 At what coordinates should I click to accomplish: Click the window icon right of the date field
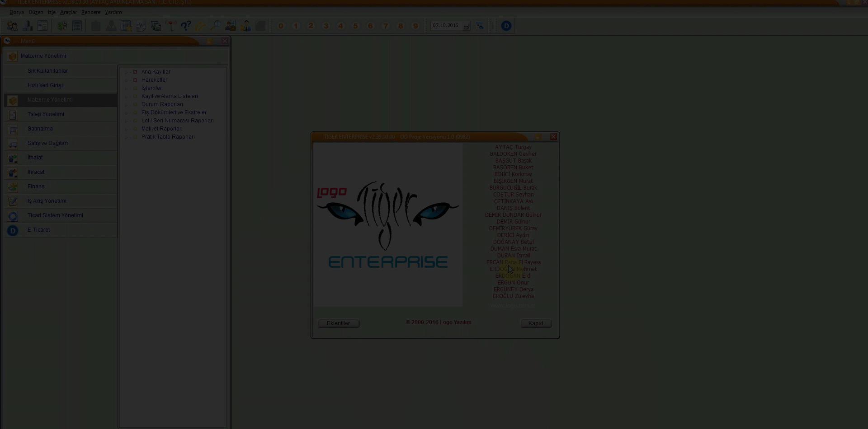[x=480, y=26]
